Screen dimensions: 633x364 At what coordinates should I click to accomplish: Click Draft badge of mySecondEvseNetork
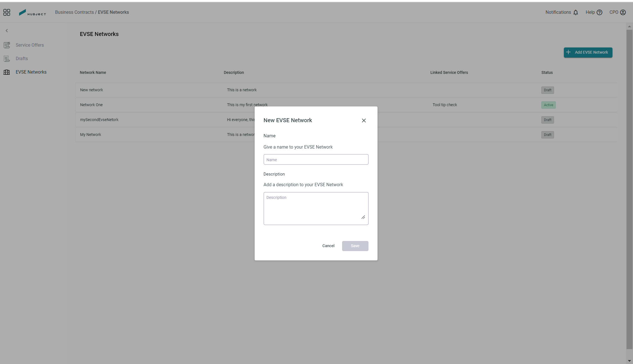(548, 120)
